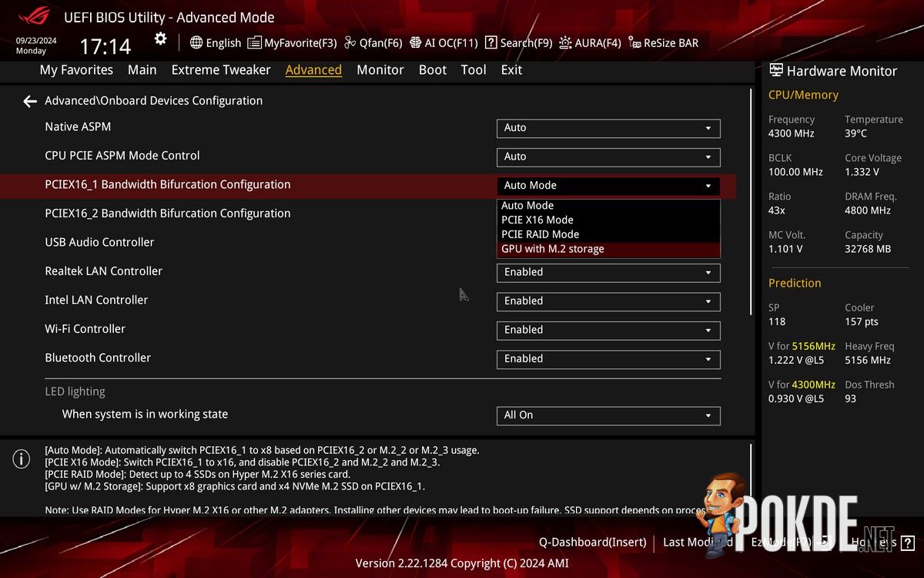Toggle the ReSize BAR option
The image size is (924, 578).
(663, 43)
